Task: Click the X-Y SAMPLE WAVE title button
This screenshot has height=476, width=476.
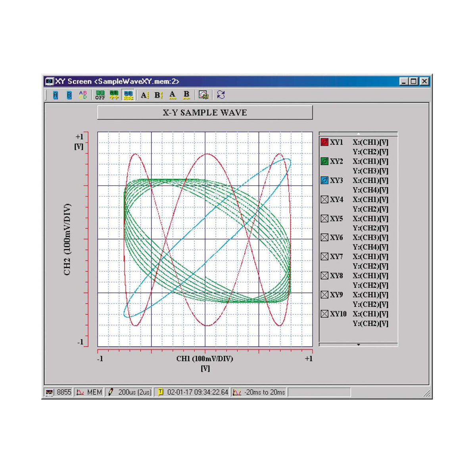Action: pos(205,113)
